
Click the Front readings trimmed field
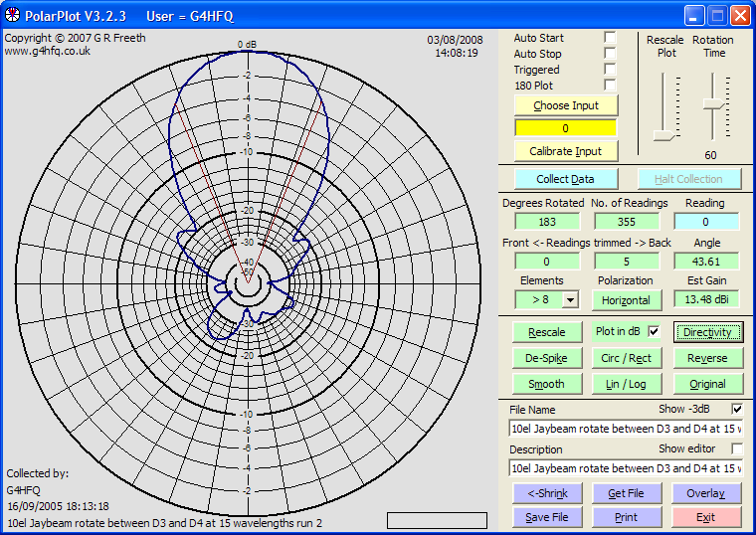tap(547, 262)
